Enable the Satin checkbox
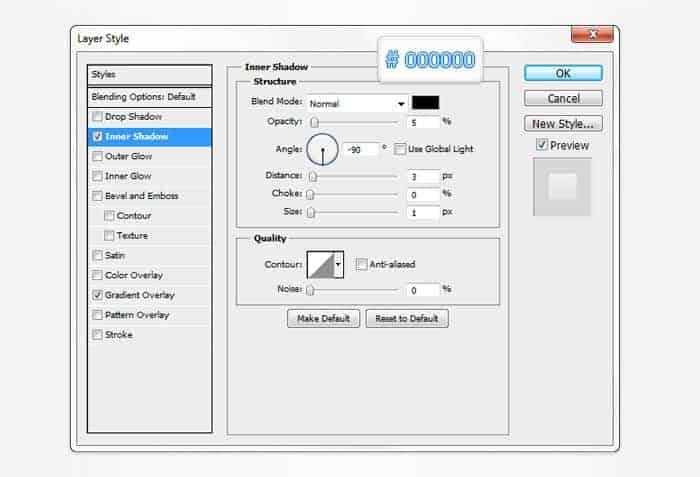Viewport: 700px width, 477px height. 97,255
